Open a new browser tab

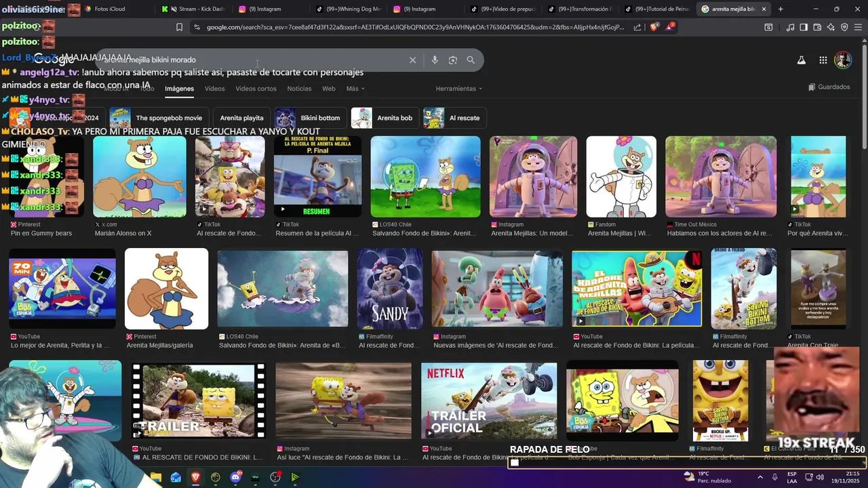coord(781,9)
